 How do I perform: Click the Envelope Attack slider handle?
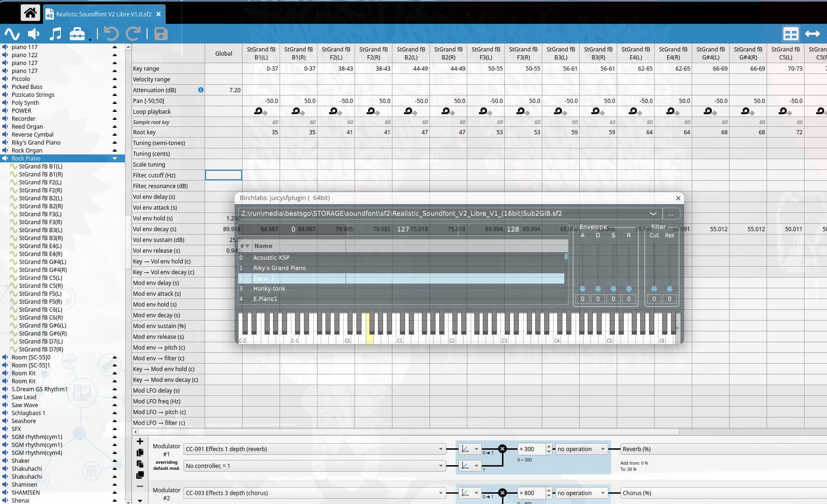pos(583,289)
